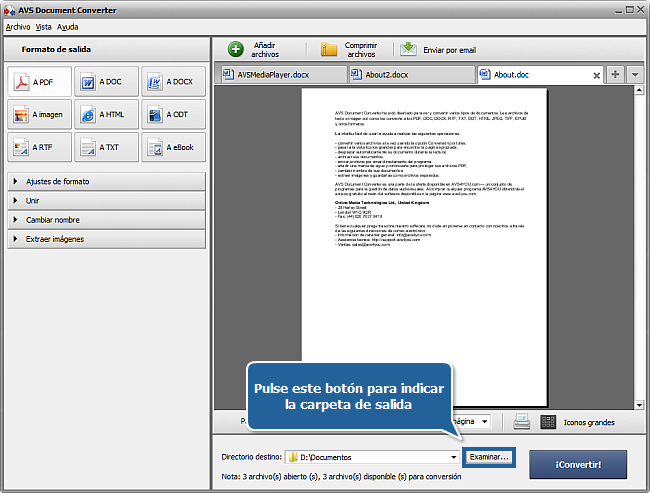Image resolution: width=650 pixels, height=493 pixels.
Task: Click Comprimir archivos text
Action: [361, 50]
